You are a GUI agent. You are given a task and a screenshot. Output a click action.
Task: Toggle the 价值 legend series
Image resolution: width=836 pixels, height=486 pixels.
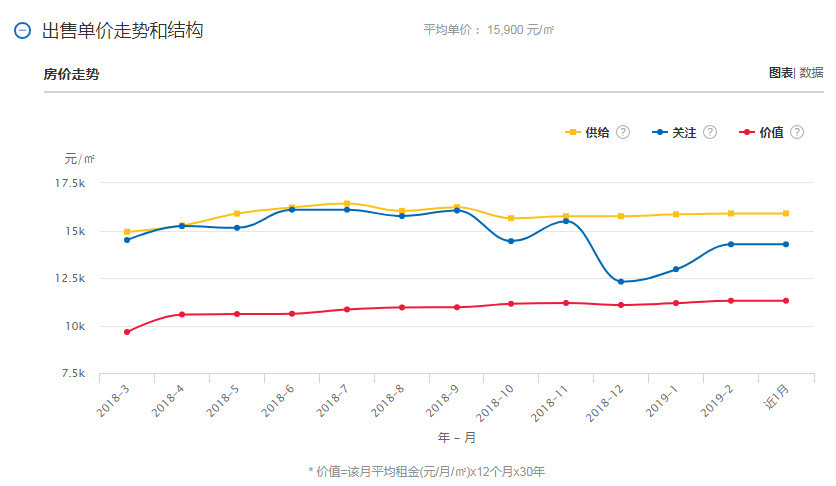point(761,132)
